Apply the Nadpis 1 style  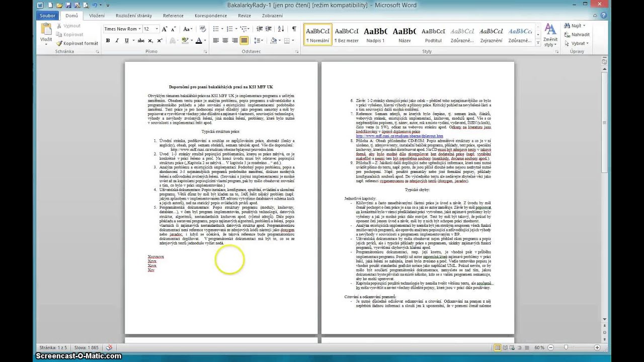(375, 34)
